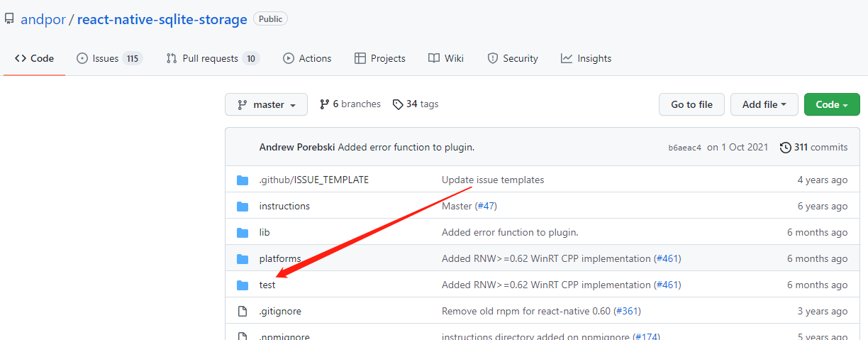Click the Wiki book icon
This screenshot has width=868, height=340.
(x=433, y=58)
